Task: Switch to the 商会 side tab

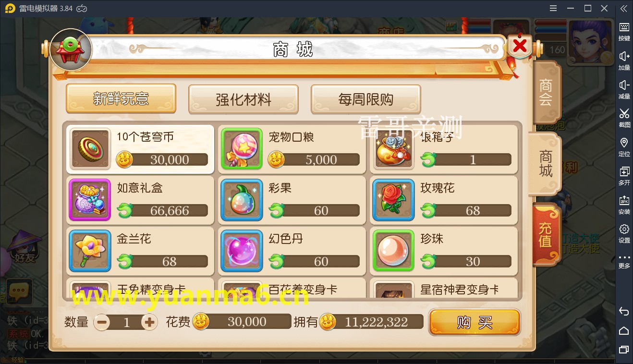Action: click(546, 93)
